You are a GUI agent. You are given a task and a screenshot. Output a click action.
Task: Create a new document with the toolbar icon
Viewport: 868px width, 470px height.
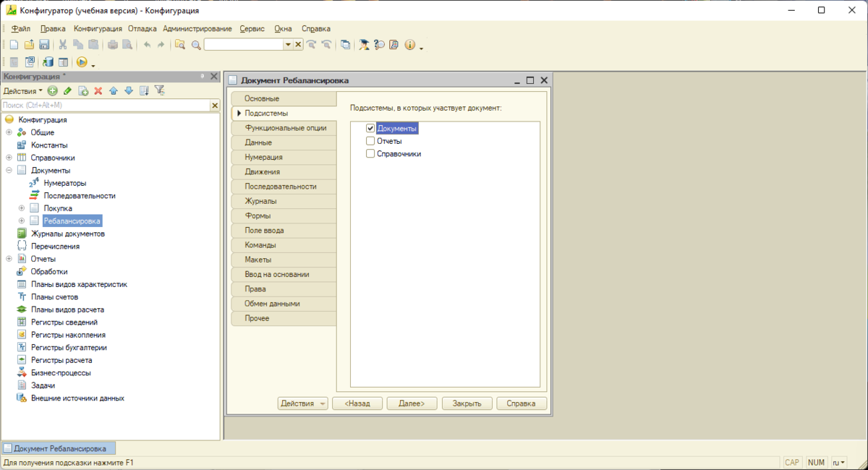pyautogui.click(x=14, y=45)
